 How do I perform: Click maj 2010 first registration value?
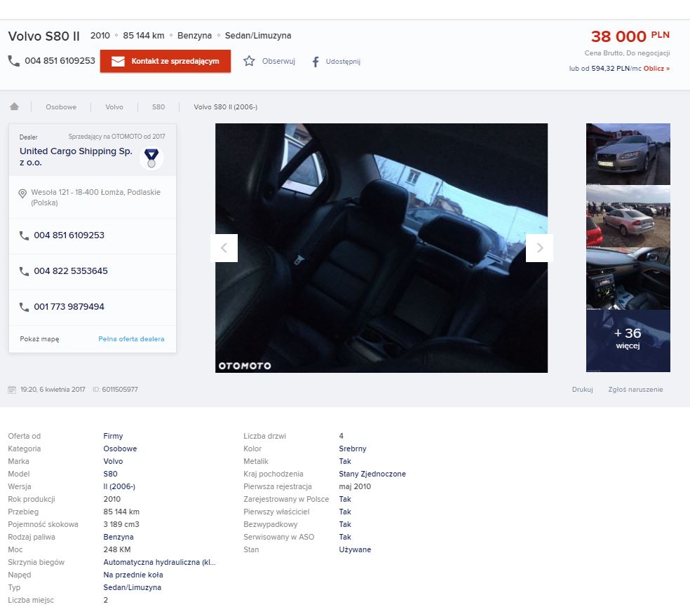355,487
